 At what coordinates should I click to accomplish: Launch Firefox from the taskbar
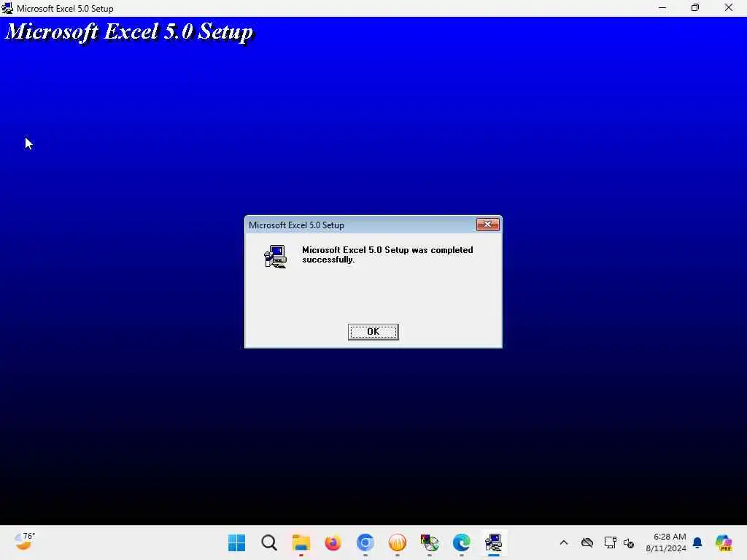click(x=333, y=542)
